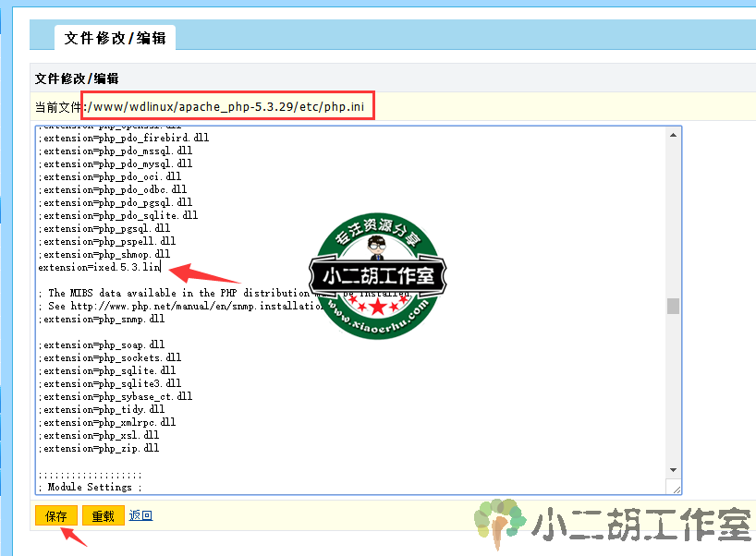Click the ;extension=php_zip.dll line
Screen dimensions: 756x556
pyautogui.click(x=99, y=448)
